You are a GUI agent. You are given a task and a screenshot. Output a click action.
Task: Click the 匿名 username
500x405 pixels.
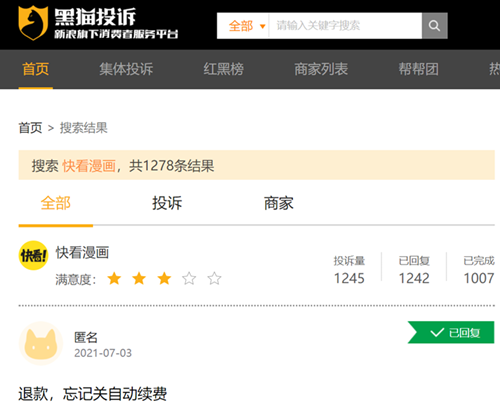click(86, 337)
